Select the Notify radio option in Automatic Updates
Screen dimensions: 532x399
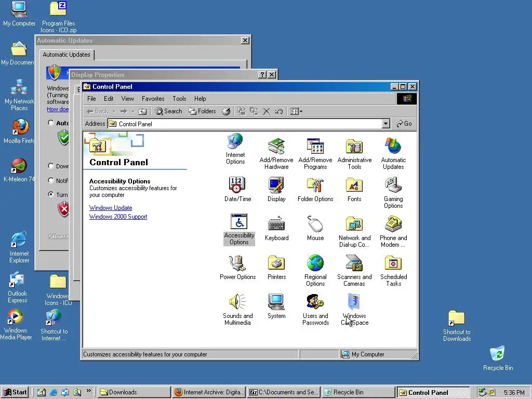[x=51, y=180]
